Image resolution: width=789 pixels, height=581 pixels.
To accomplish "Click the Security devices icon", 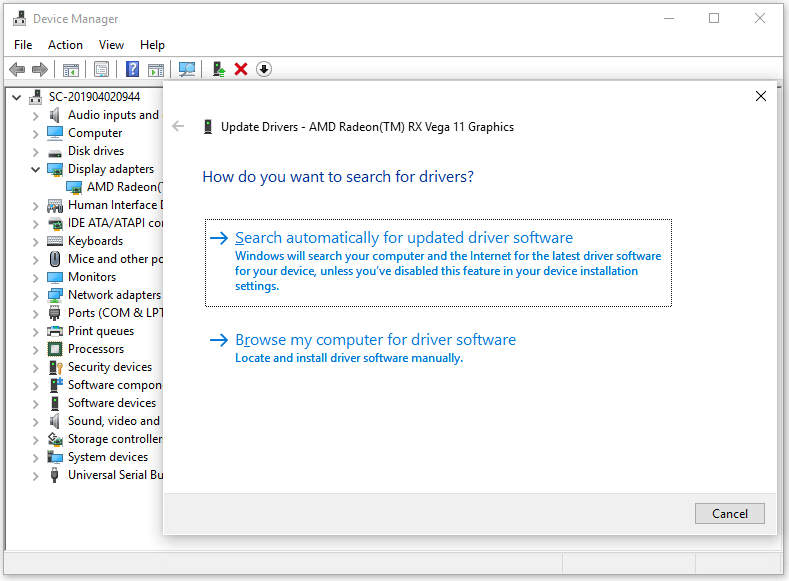I will tap(55, 367).
